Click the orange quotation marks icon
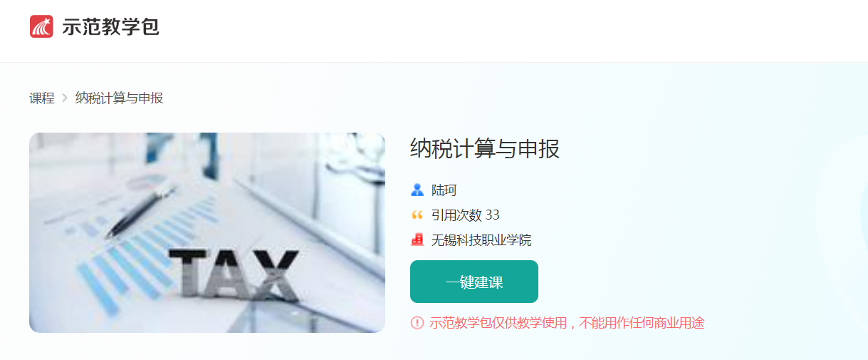868x360 pixels. pyautogui.click(x=417, y=215)
